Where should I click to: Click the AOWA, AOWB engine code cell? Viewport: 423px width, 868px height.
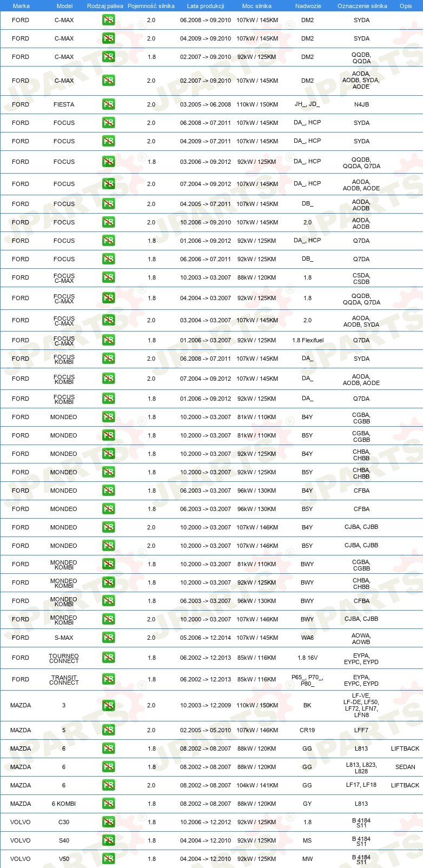point(361,639)
